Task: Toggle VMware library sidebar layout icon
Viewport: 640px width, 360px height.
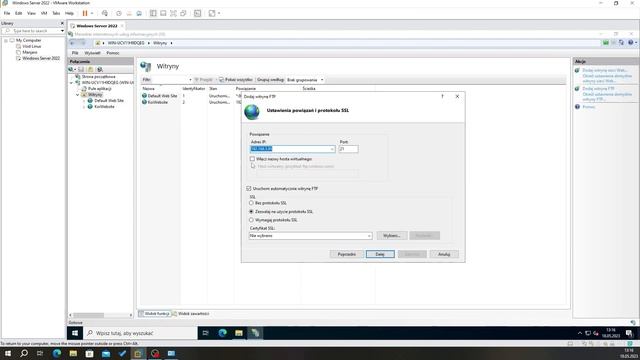Action: click(153, 13)
